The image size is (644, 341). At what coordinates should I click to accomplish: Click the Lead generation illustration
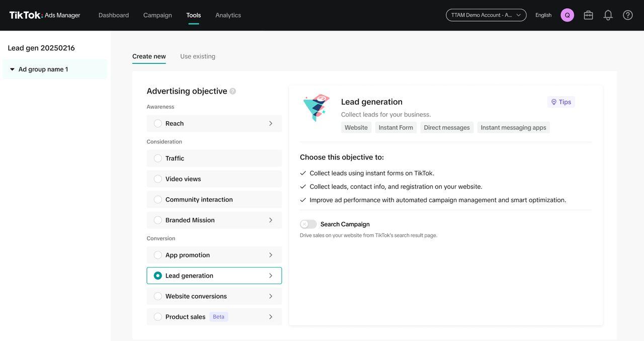[316, 107]
